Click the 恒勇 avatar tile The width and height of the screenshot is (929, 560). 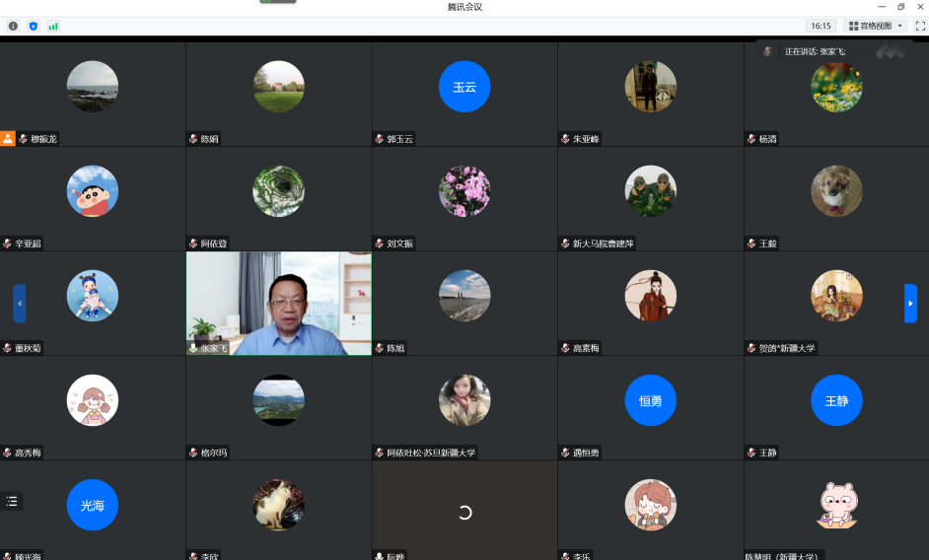click(650, 400)
